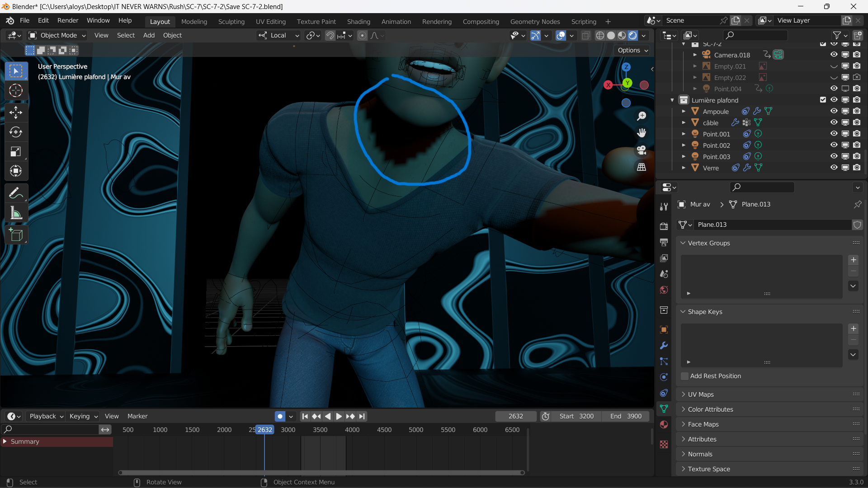Select the Cursor tool in the toolbar
868x488 pixels.
(16, 90)
